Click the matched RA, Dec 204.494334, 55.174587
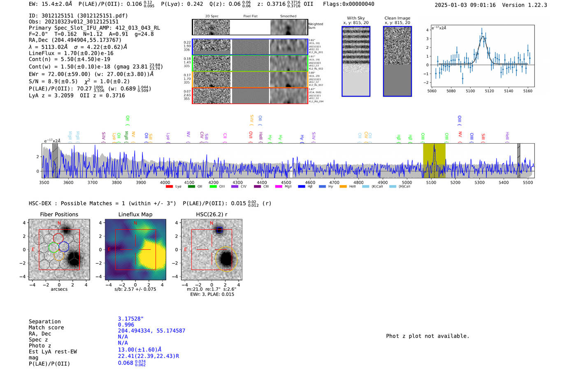 (151, 331)
